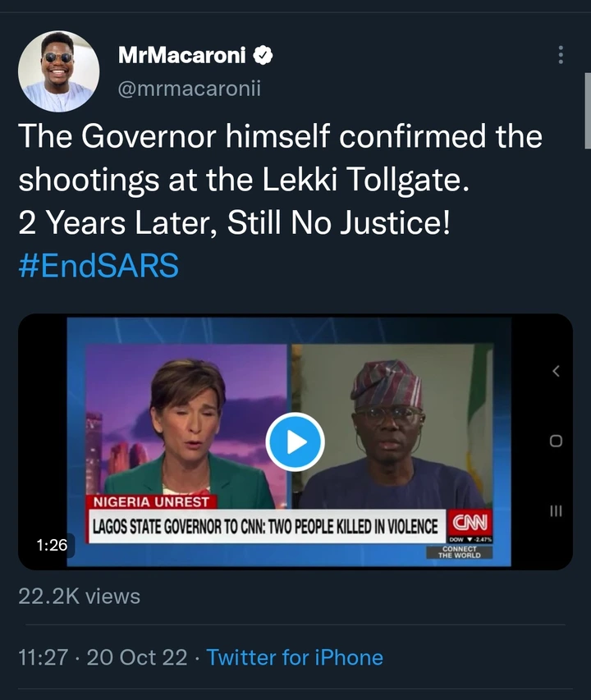Tap the recents three-bar icon in video
This screenshot has width=591, height=700.
(x=556, y=511)
